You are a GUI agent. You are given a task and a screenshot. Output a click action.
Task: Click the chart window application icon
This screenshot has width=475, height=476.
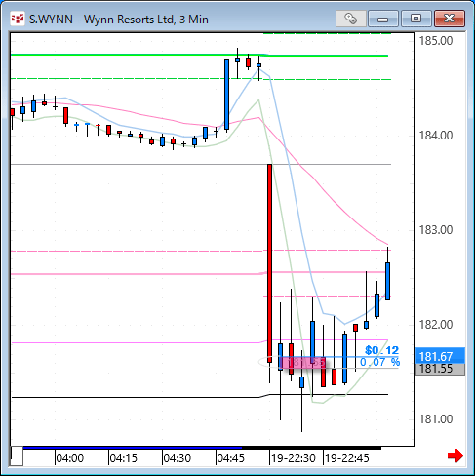[18, 20]
